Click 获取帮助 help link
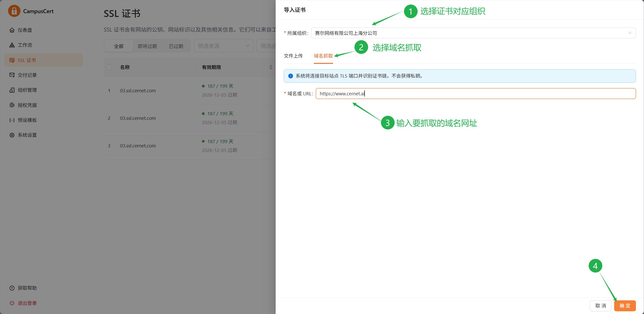Screen dimensions: 644x314 pos(27,288)
